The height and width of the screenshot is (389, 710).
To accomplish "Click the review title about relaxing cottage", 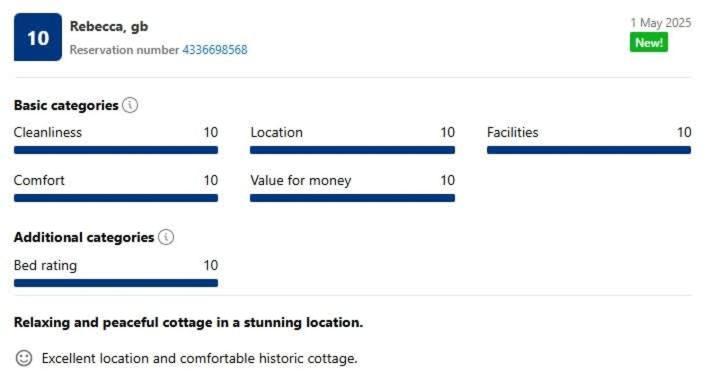I will [x=188, y=322].
